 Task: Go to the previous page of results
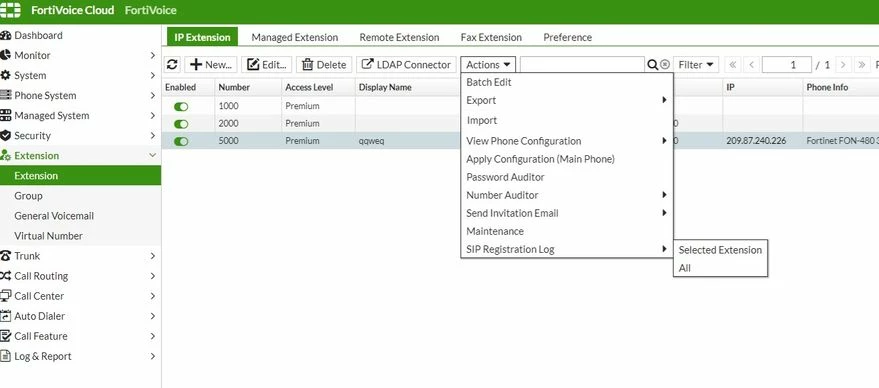point(751,65)
